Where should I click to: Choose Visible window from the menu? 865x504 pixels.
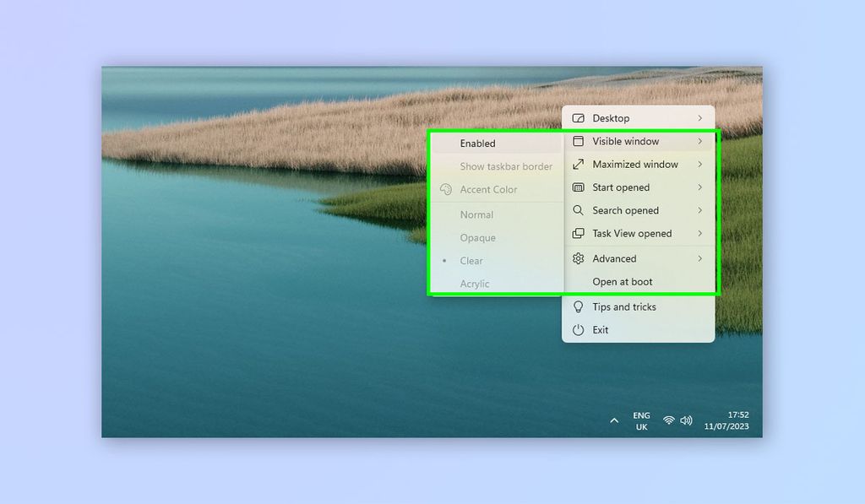click(627, 141)
